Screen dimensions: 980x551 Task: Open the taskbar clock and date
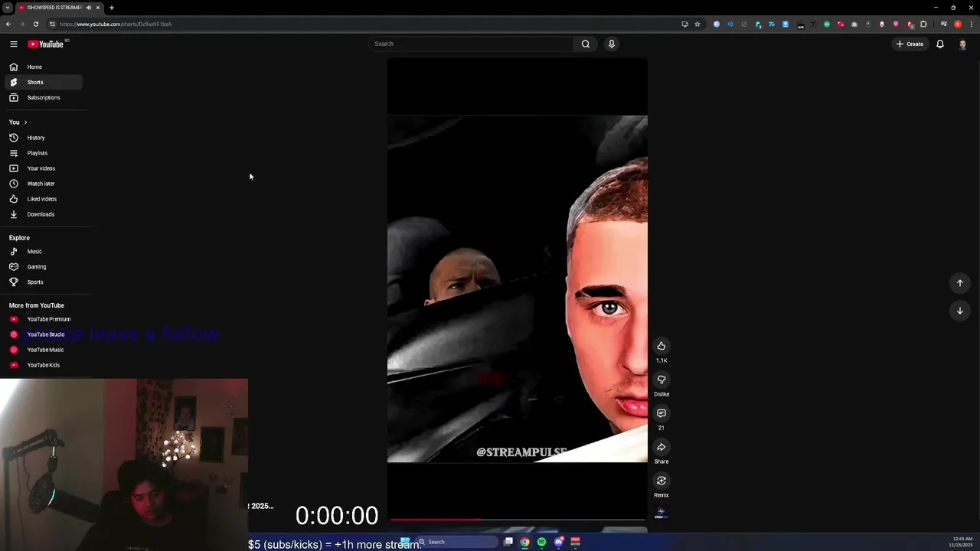click(x=962, y=542)
